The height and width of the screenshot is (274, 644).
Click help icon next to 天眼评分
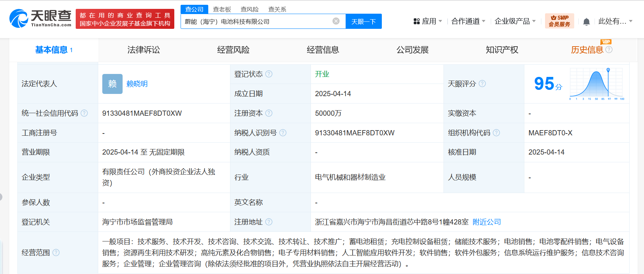(x=482, y=84)
